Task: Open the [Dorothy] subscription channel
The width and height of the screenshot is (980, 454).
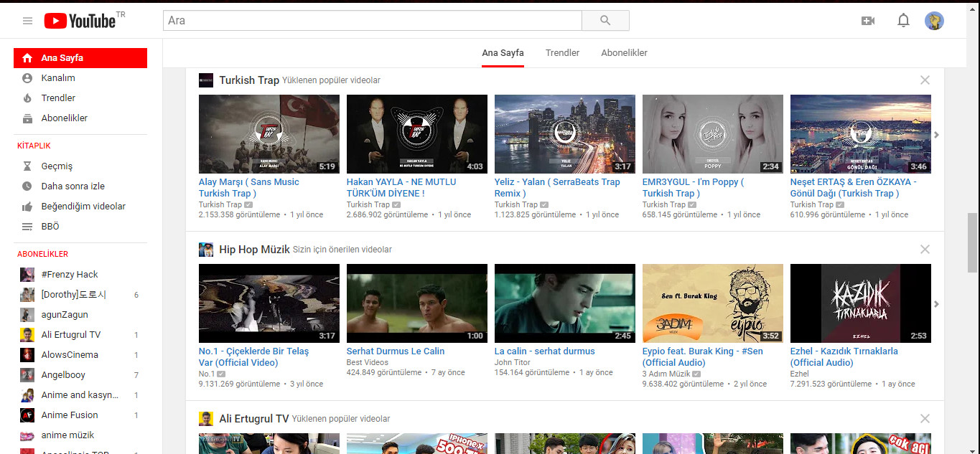Action: click(80, 295)
